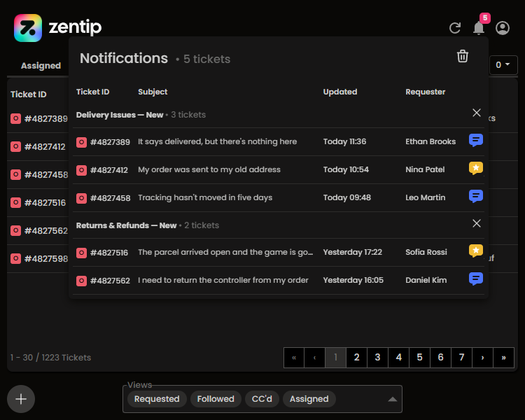Open the comment icon for Ethan Brooks ticket

coord(476,140)
